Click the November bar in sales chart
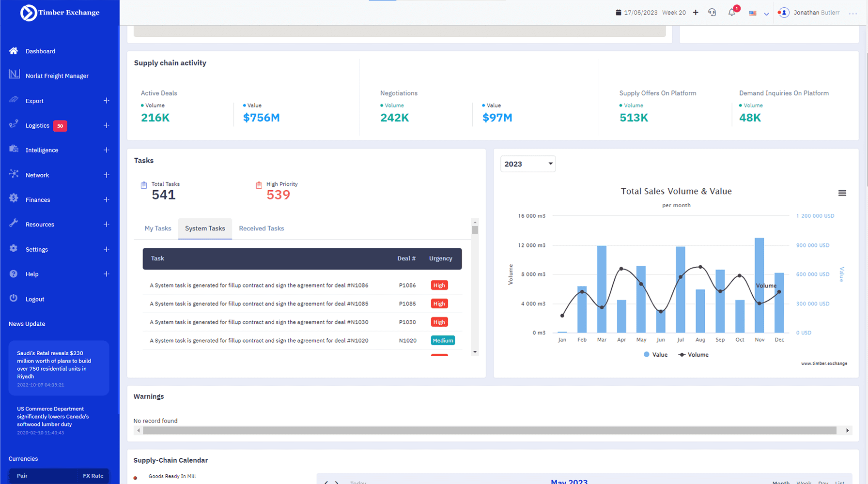The image size is (868, 484). pyautogui.click(x=759, y=285)
